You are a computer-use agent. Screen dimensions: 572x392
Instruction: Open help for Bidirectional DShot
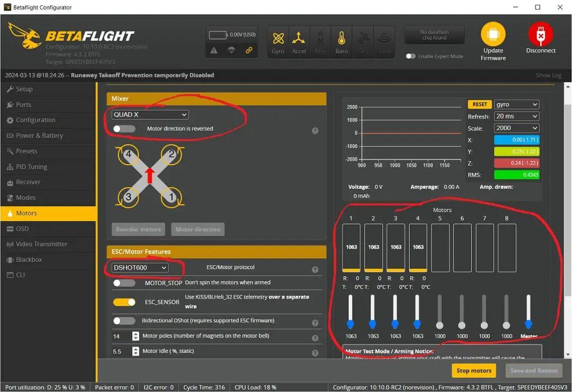coord(315,323)
